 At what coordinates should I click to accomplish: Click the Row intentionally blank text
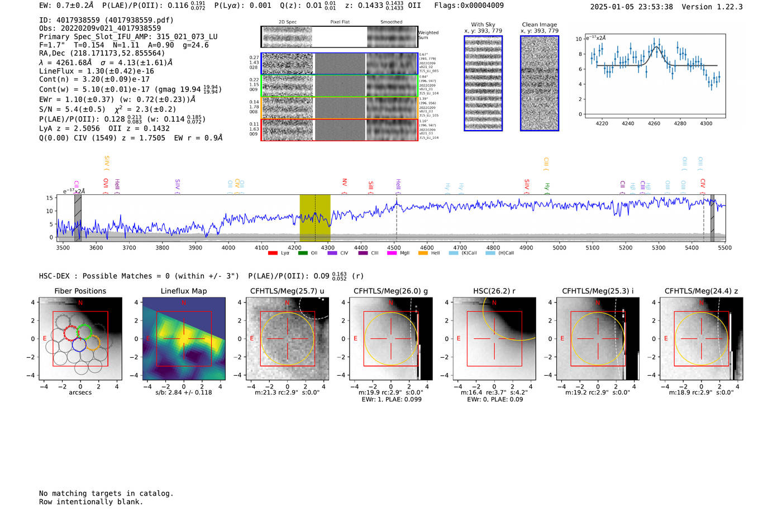pyautogui.click(x=91, y=502)
